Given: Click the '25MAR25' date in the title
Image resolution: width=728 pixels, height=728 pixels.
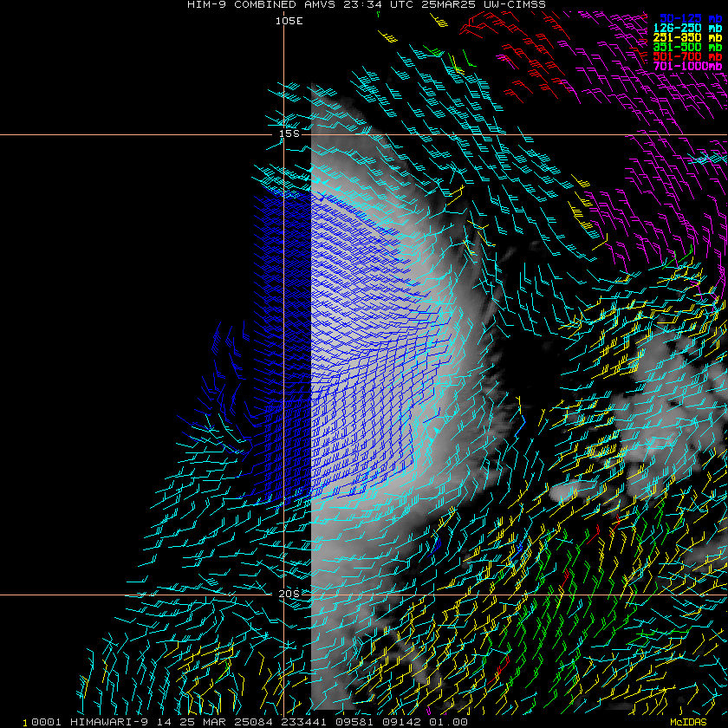Looking at the screenshot, I should 450,4.
